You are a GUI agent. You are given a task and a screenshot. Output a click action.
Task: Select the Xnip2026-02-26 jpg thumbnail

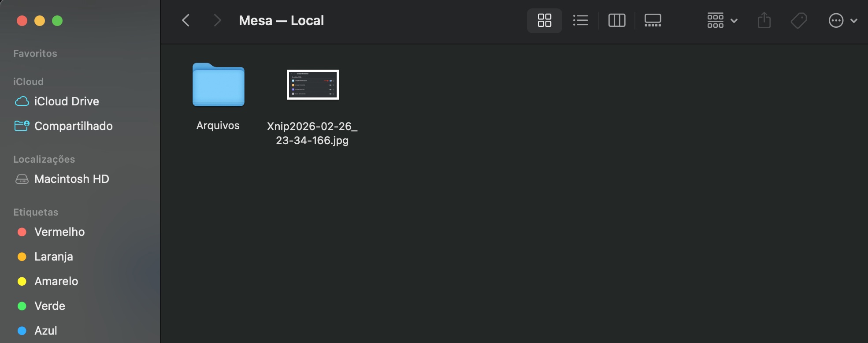[313, 85]
